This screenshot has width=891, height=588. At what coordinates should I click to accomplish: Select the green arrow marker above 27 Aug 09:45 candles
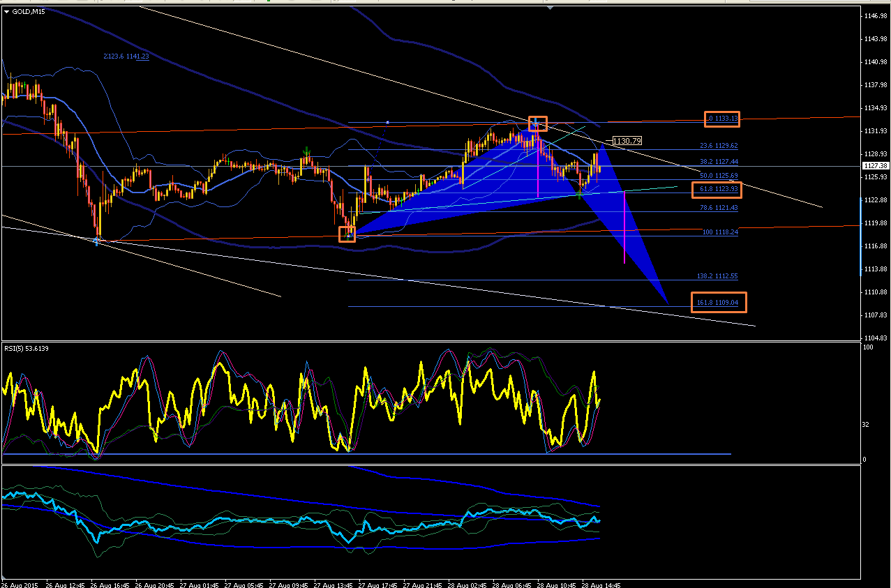306,151
